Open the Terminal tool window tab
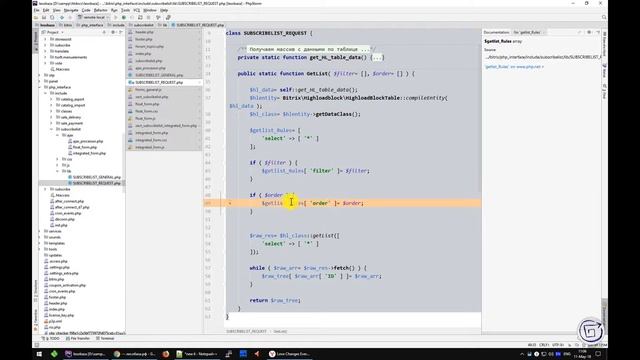This screenshot has width=640, height=360. click(x=105, y=338)
